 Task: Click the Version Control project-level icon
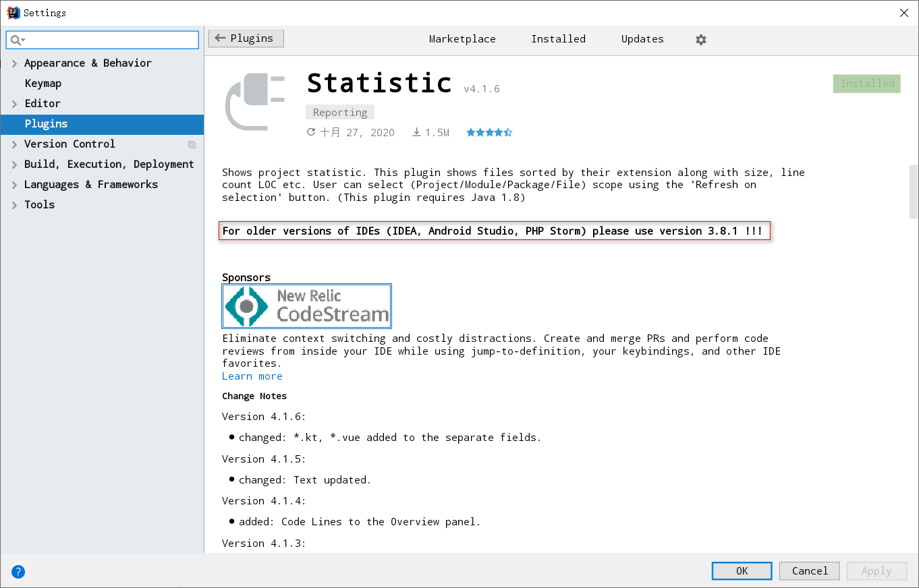(192, 144)
